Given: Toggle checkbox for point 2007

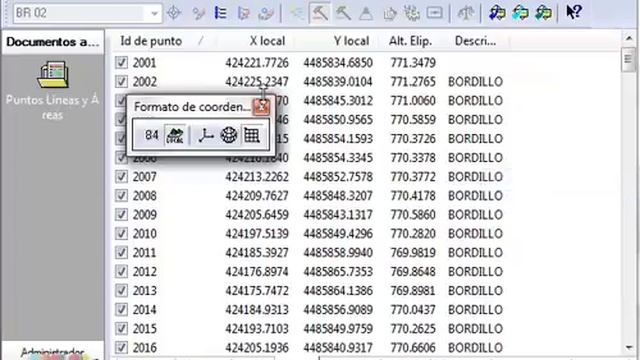Looking at the screenshot, I should 121,176.
